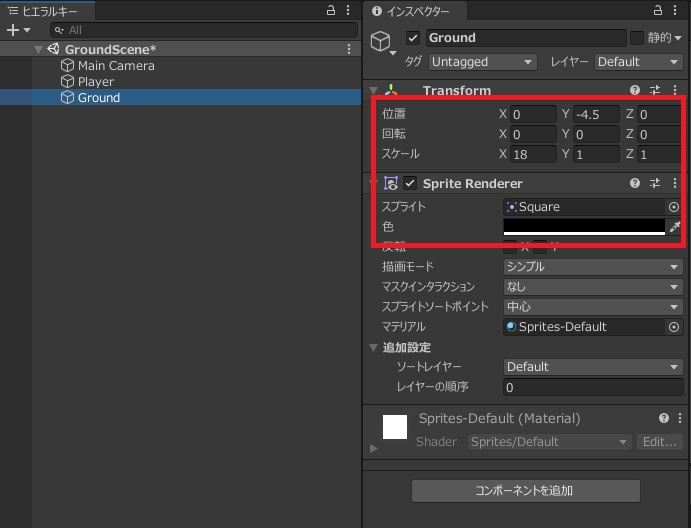This screenshot has height=528, width=691.
Task: Click the Sprites-Default material field
Action: point(583,327)
